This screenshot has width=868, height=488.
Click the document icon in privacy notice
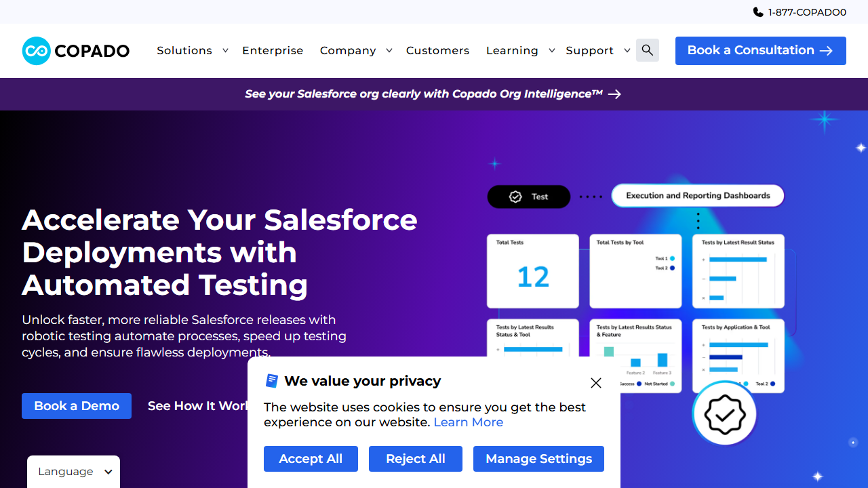click(x=272, y=381)
